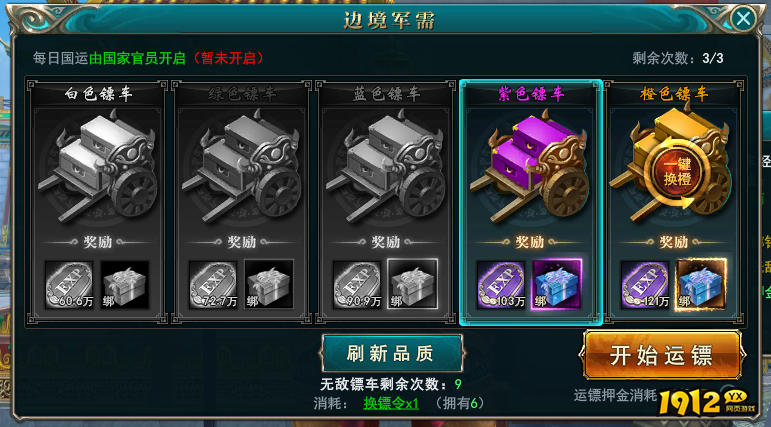
Task: Click the white escort cart image
Action: click(97, 167)
